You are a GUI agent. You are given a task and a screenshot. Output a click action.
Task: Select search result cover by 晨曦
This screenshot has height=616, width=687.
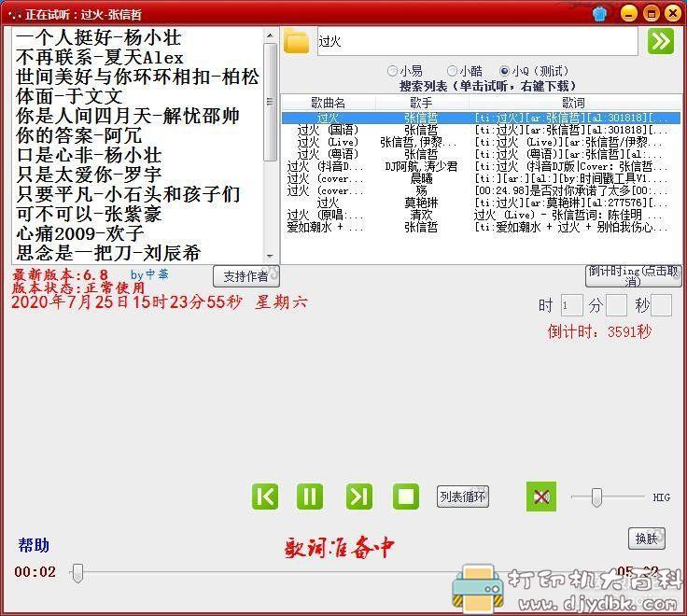click(481, 179)
